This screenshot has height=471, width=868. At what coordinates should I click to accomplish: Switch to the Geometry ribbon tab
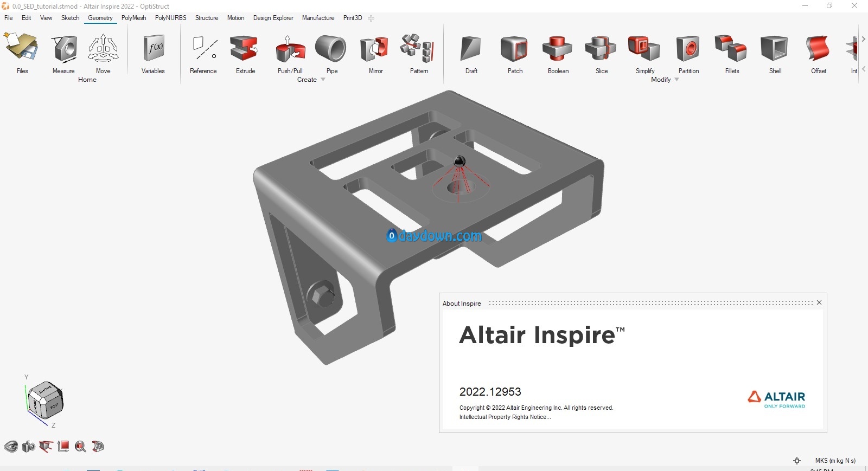click(100, 18)
